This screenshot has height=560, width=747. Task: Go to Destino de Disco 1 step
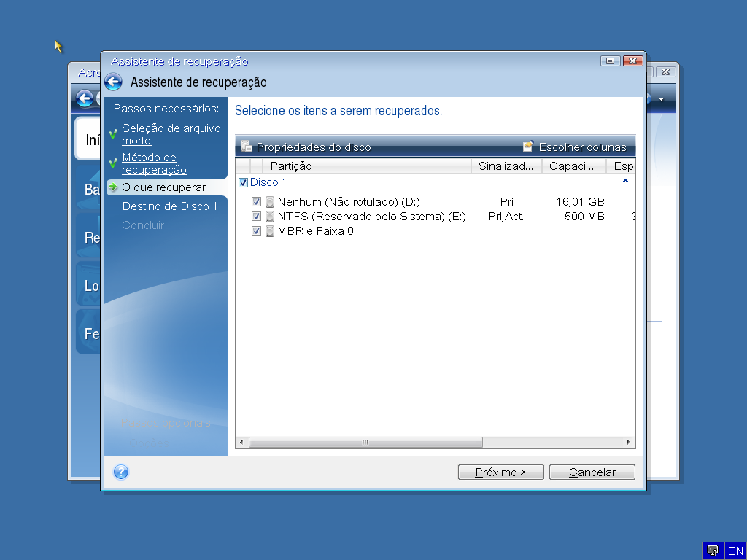coord(171,206)
